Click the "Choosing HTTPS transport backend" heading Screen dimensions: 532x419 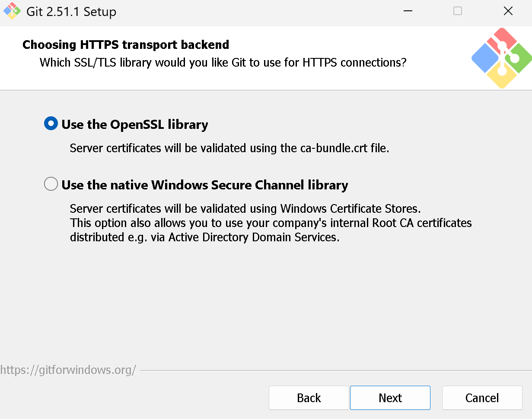tap(126, 45)
